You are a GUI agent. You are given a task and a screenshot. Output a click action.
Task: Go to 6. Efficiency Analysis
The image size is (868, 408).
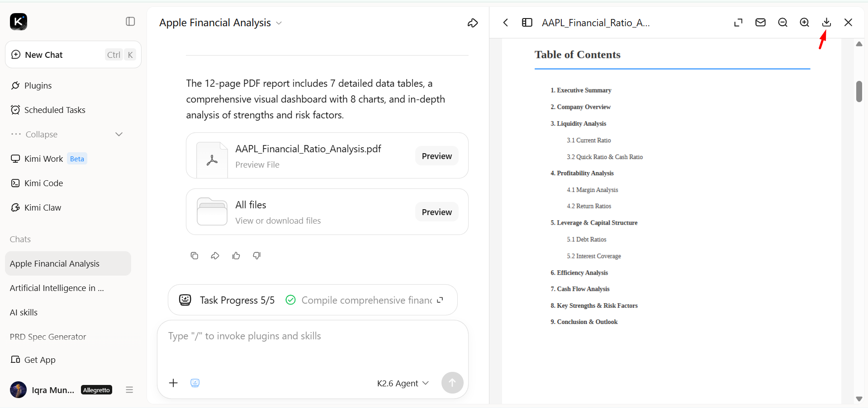[x=579, y=273]
